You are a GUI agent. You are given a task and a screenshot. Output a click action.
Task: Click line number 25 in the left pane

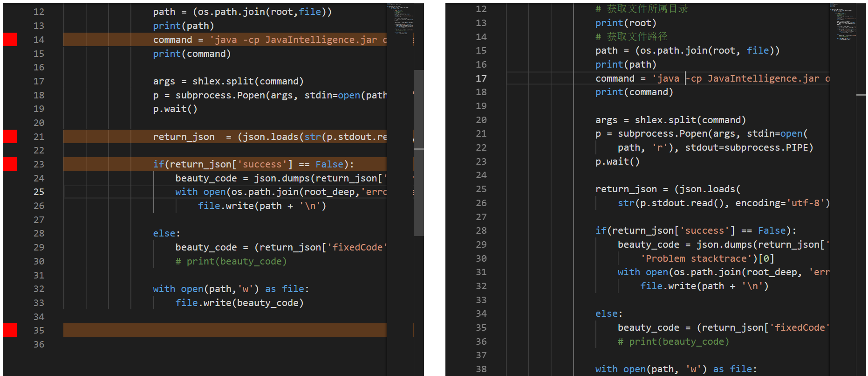tap(39, 192)
